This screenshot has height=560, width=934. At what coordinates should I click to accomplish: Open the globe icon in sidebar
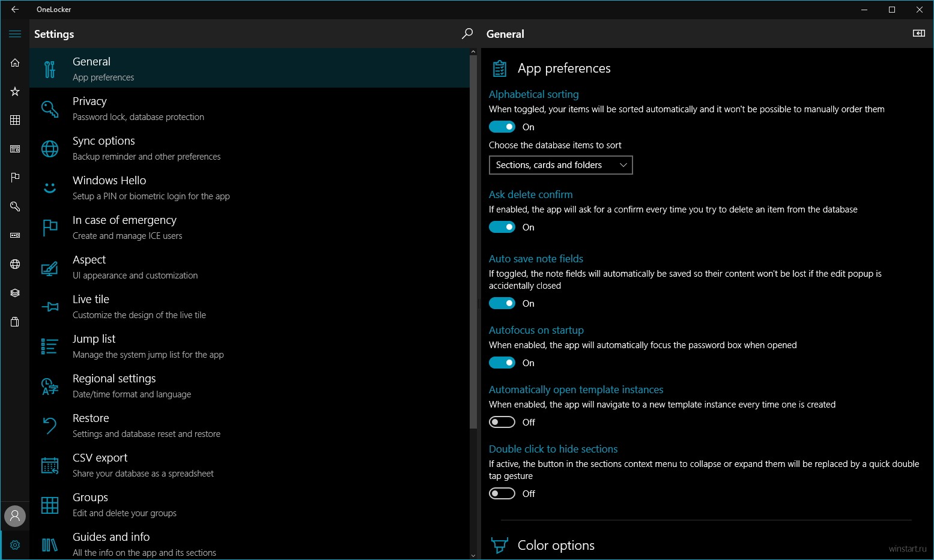15,264
